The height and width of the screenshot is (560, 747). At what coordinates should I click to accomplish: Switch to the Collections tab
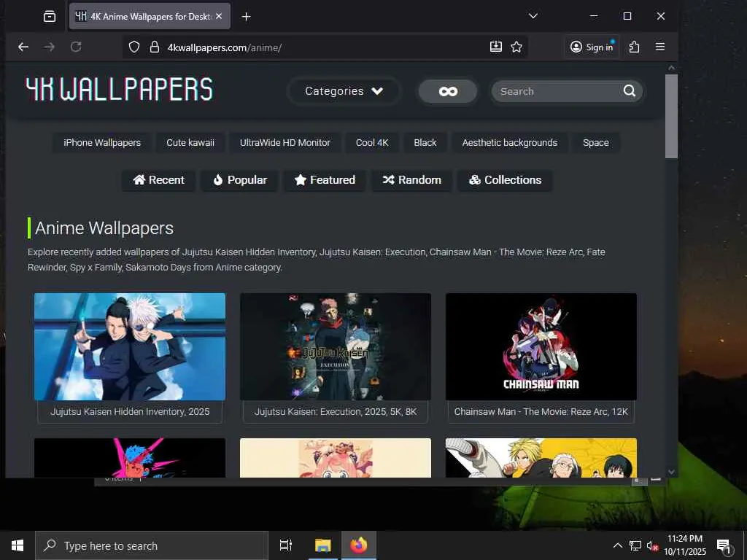click(x=505, y=180)
